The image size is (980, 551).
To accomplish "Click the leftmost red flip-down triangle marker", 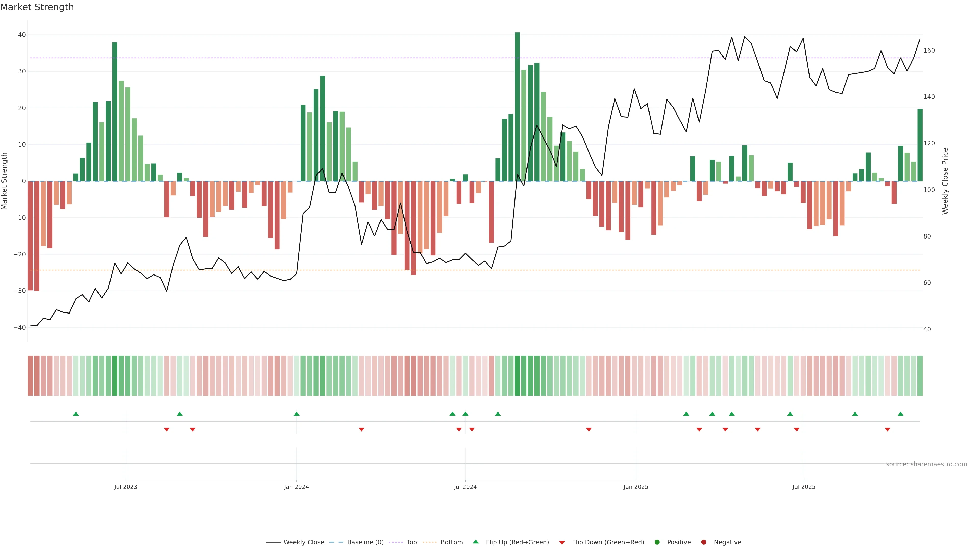I will [x=167, y=429].
